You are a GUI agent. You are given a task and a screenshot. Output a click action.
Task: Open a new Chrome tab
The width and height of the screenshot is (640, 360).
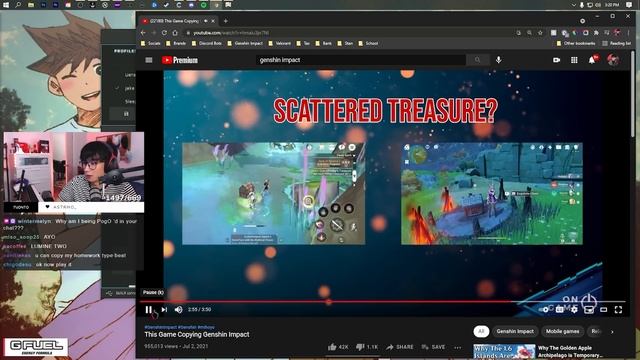click(225, 21)
